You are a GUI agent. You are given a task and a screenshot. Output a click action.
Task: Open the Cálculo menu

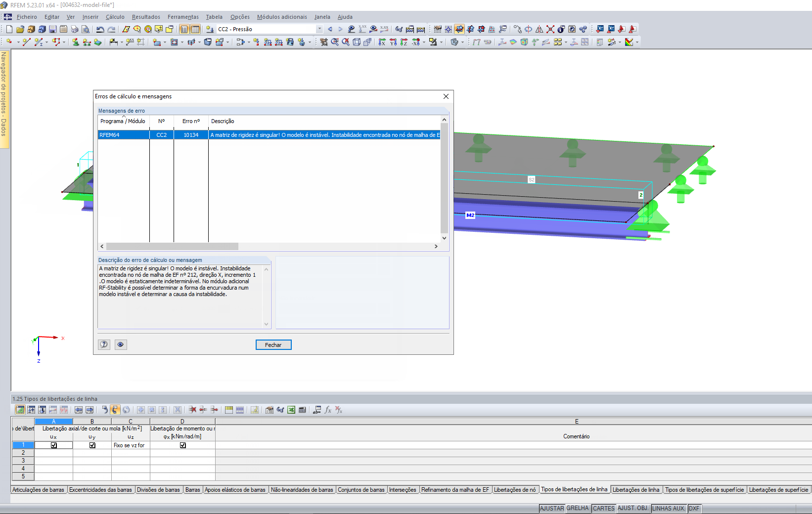tap(115, 17)
